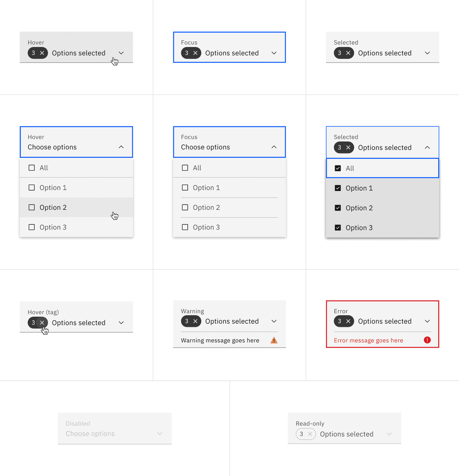Screen dimensions: 459x476
Task: Clear the tag in the Error dropdown
Action: tap(348, 321)
